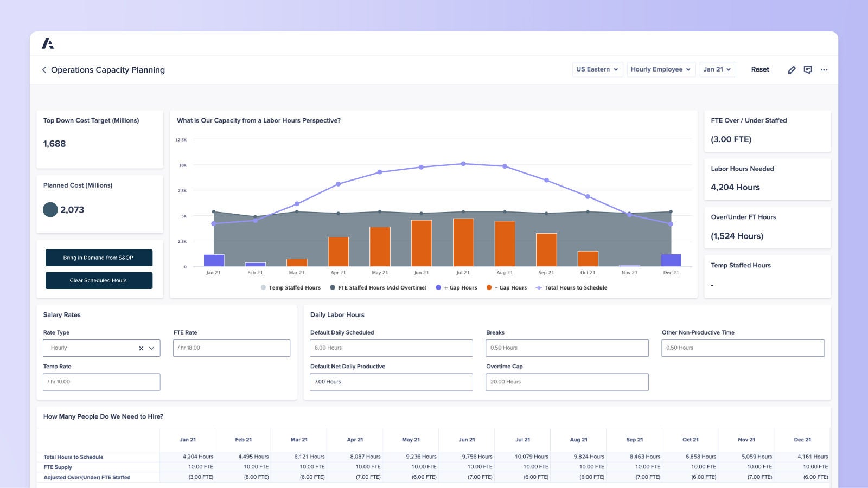Open the Hourly Employee dropdown

[x=661, y=69]
